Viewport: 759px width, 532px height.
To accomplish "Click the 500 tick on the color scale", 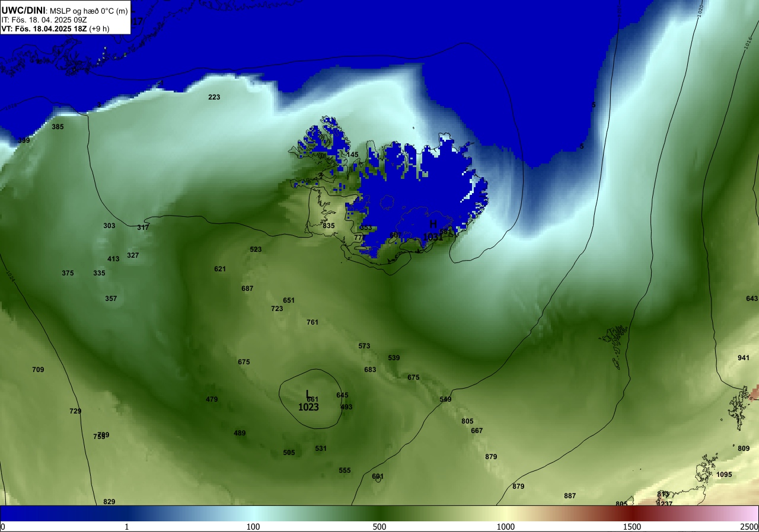I will (x=379, y=527).
